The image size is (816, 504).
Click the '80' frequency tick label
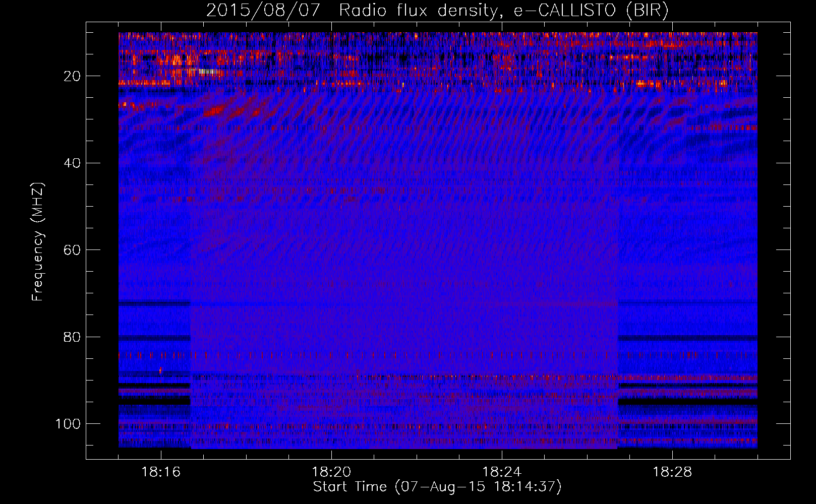pos(73,337)
